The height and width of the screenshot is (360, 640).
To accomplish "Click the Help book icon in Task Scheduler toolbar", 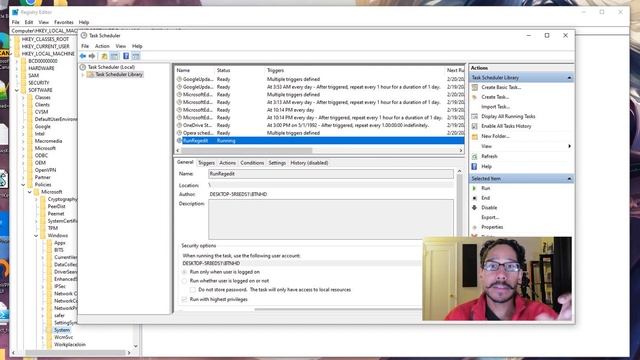I will coord(126,56).
